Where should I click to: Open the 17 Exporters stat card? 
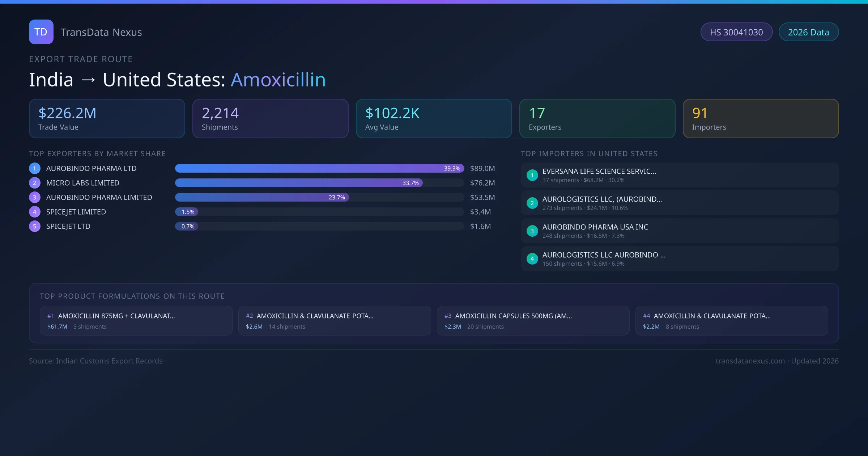coord(597,119)
